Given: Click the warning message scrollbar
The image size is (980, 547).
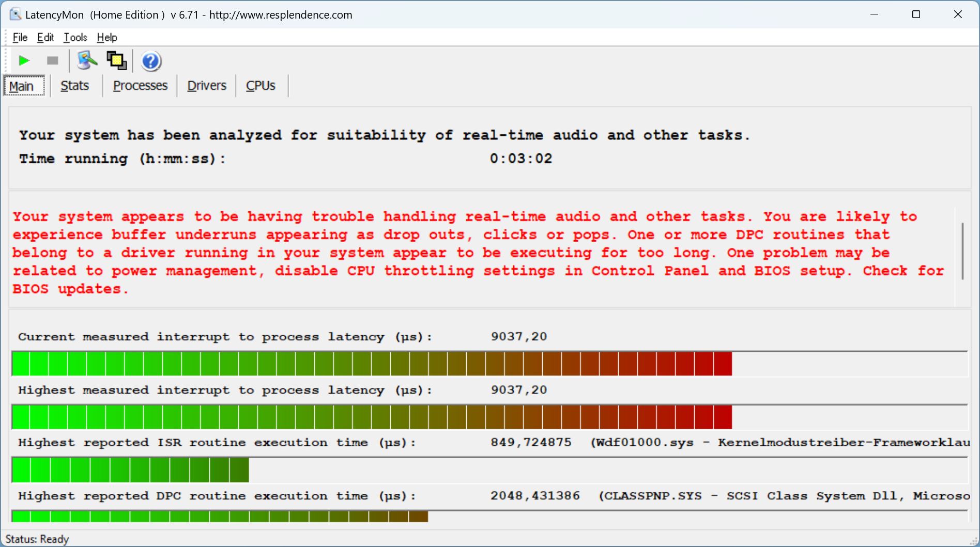Looking at the screenshot, I should click(x=962, y=252).
